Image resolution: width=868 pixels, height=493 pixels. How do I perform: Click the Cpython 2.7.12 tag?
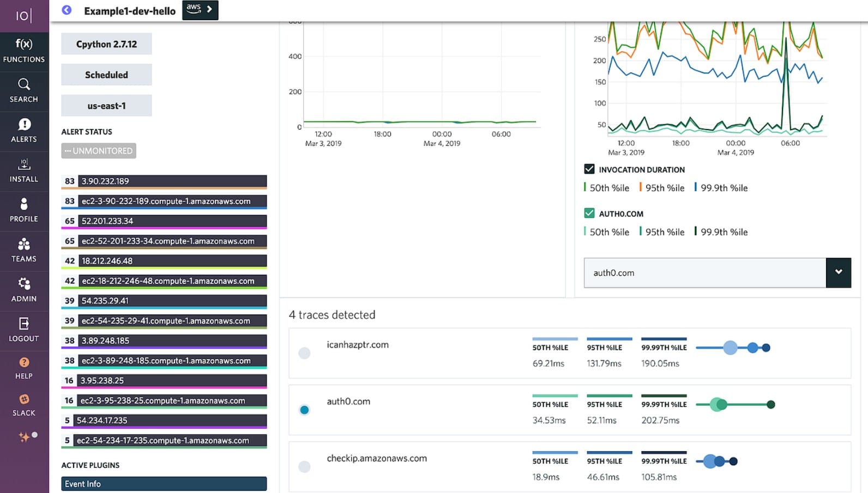point(106,44)
